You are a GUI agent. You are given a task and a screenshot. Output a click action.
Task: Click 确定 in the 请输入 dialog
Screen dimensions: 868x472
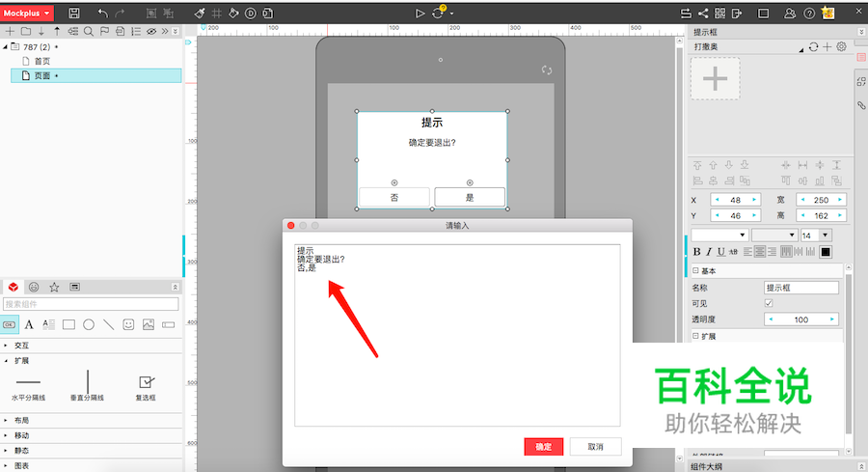point(544,447)
